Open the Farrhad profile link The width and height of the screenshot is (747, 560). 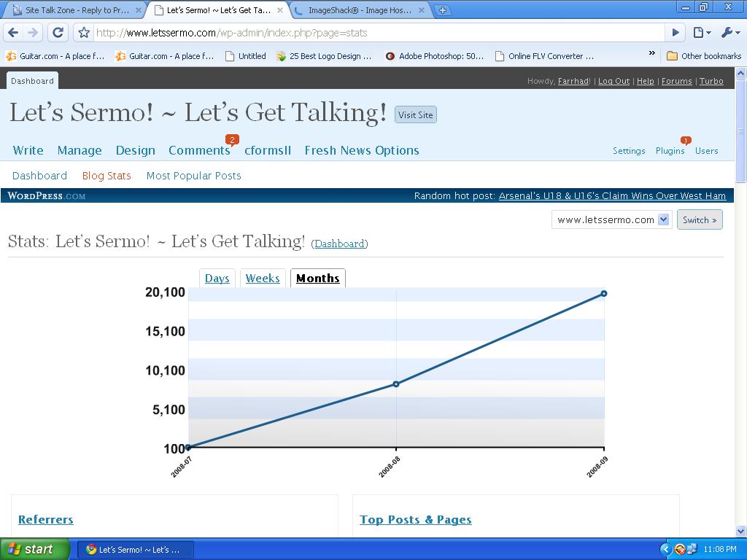pyautogui.click(x=573, y=81)
